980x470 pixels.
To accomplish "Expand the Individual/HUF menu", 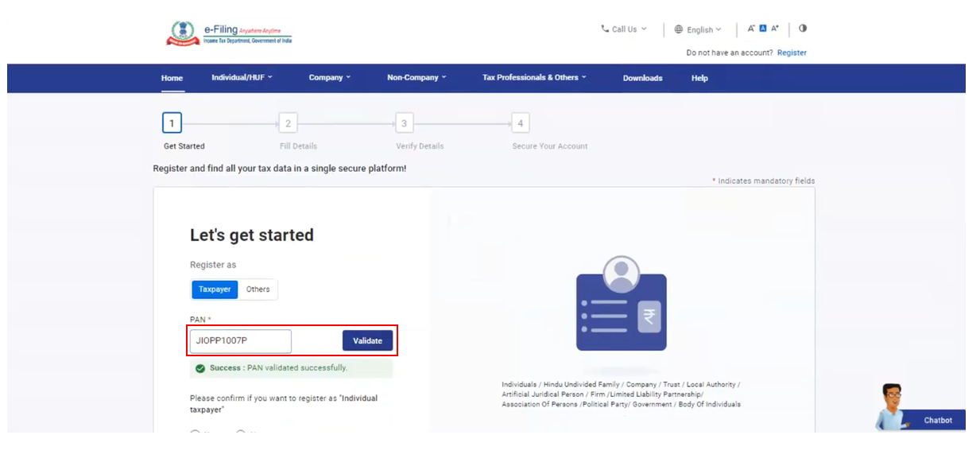I will tap(242, 78).
